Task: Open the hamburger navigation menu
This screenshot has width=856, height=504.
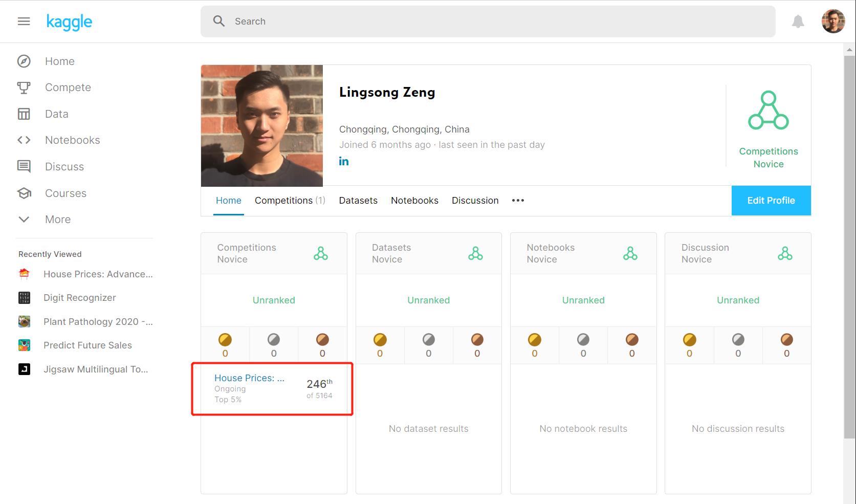Action: click(x=24, y=21)
